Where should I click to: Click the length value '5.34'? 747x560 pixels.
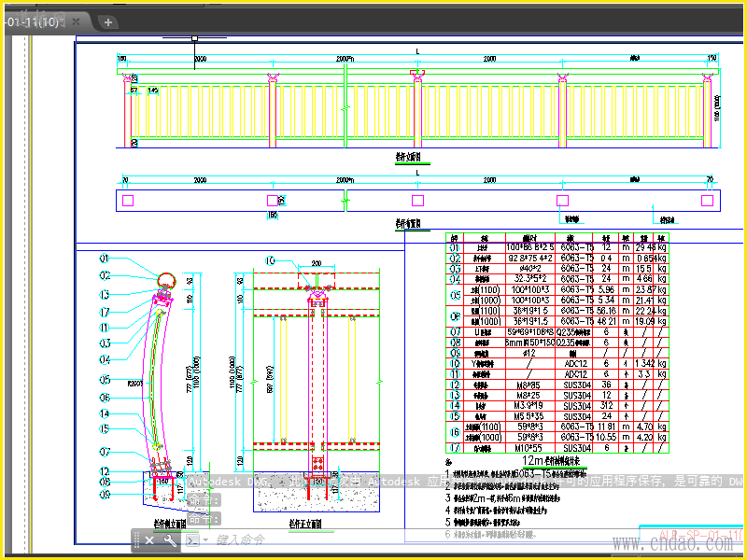[x=606, y=300]
